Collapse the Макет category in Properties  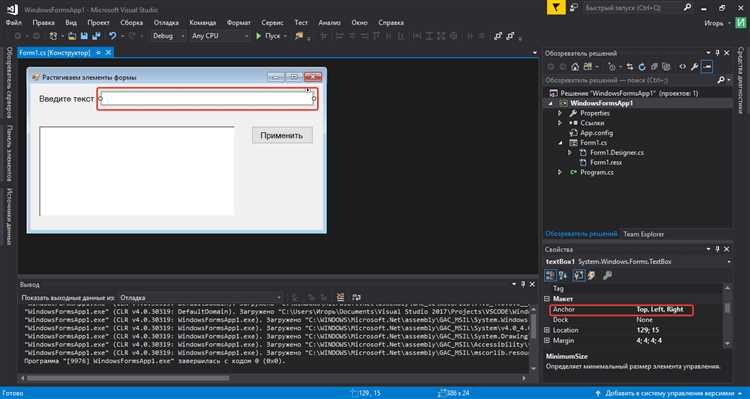pos(547,299)
